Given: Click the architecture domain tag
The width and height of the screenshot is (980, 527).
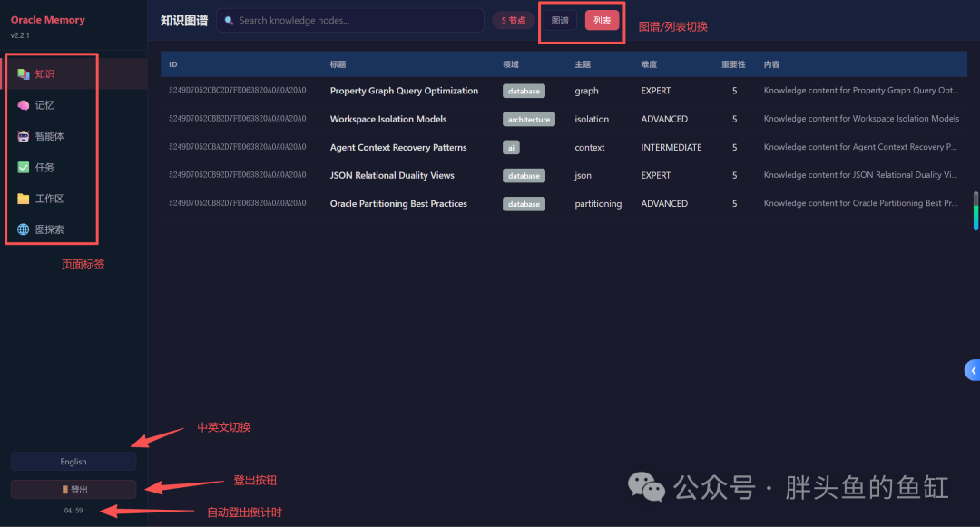Looking at the screenshot, I should click(529, 119).
